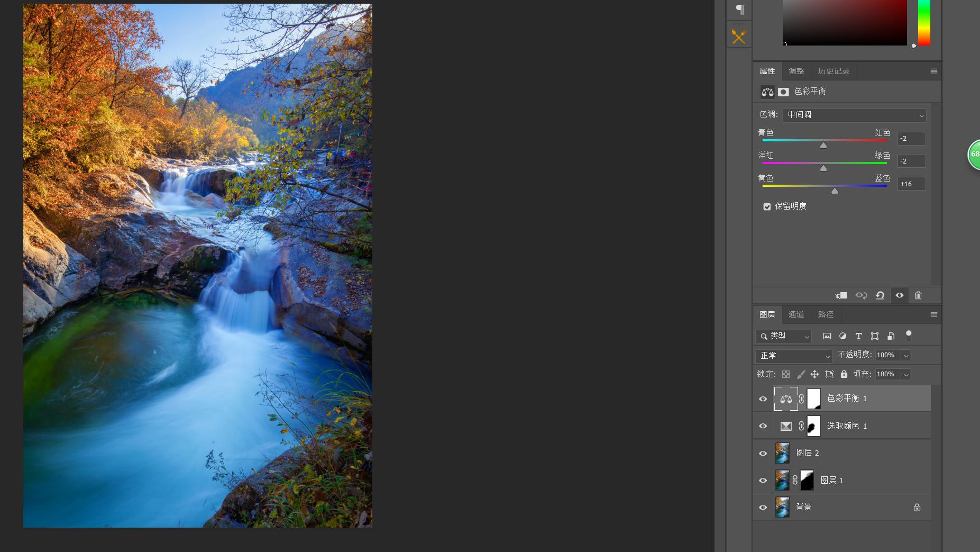Expand the 填充 fill slider arrow
The width and height of the screenshot is (980, 552).
pyautogui.click(x=906, y=375)
